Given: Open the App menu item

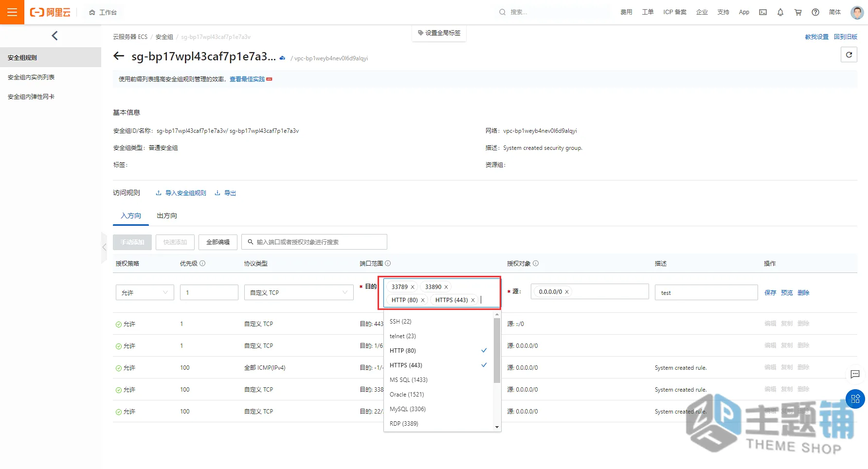Looking at the screenshot, I should click(744, 12).
